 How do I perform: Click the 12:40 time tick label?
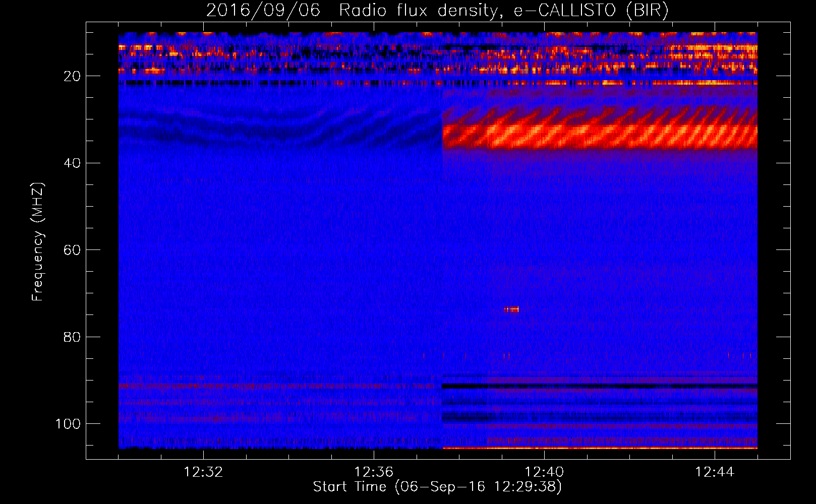pyautogui.click(x=544, y=472)
